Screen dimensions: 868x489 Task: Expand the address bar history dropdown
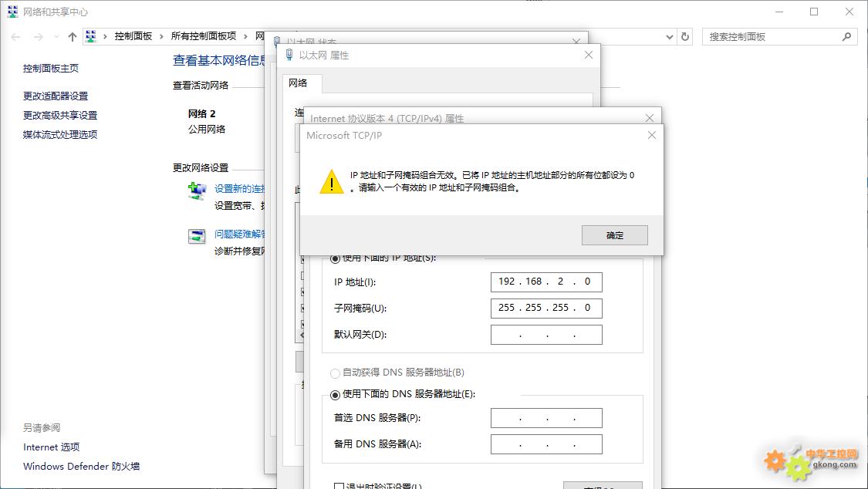click(669, 37)
